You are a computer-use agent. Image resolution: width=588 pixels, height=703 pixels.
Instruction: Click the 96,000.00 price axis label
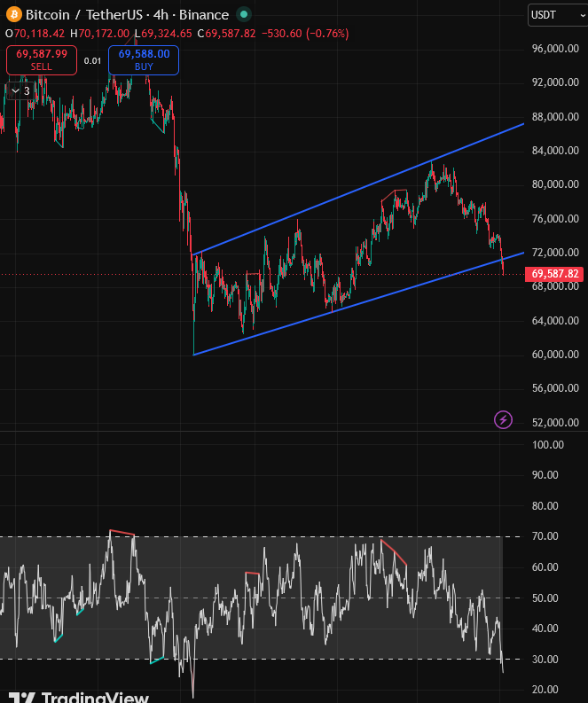(x=555, y=49)
